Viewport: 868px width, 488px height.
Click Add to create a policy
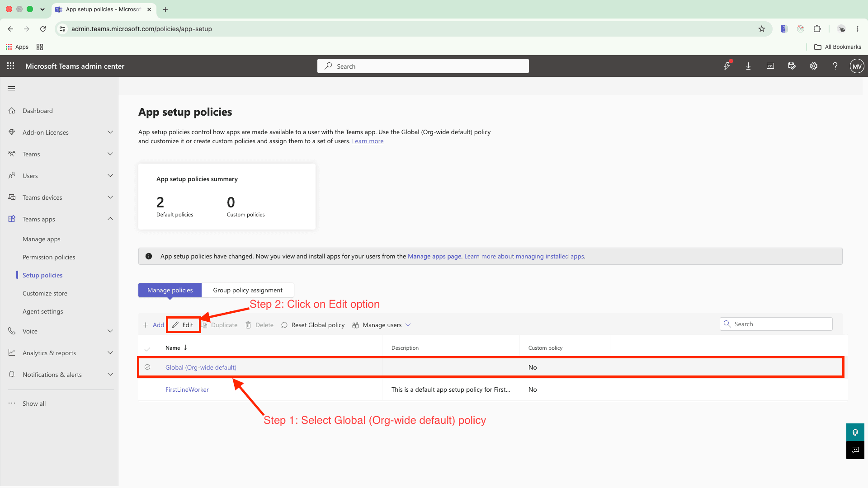click(x=153, y=325)
